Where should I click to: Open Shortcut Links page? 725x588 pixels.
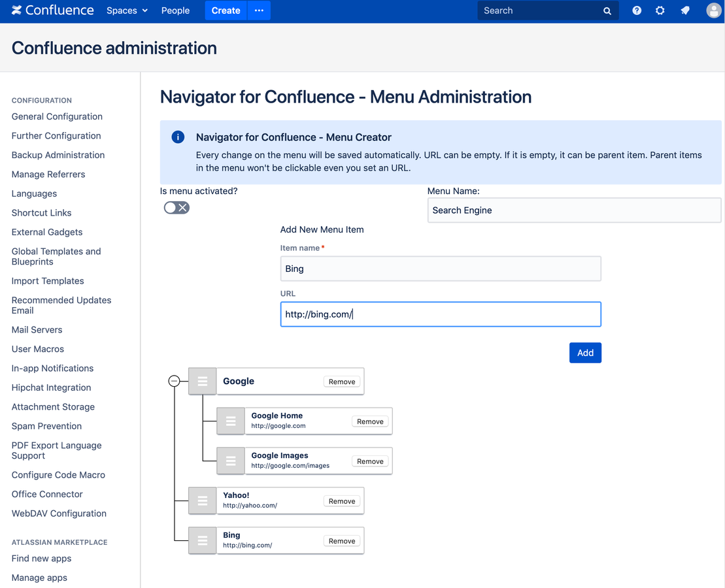[42, 213]
